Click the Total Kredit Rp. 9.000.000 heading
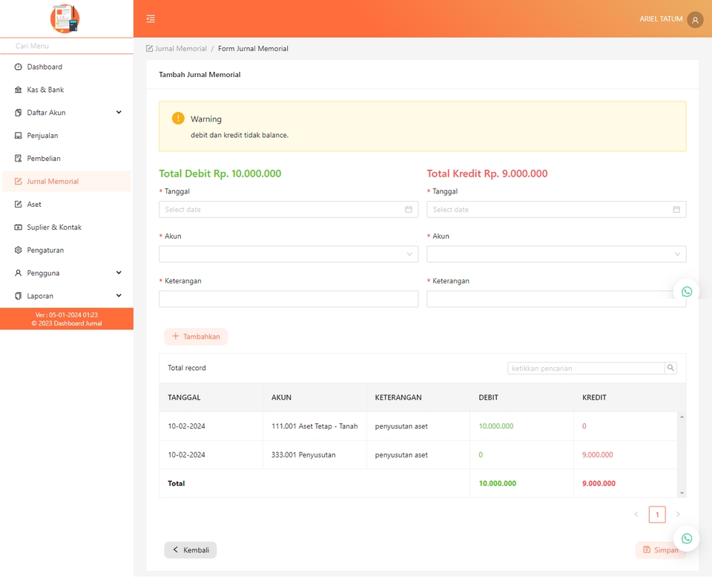This screenshot has width=712, height=588. [487, 174]
